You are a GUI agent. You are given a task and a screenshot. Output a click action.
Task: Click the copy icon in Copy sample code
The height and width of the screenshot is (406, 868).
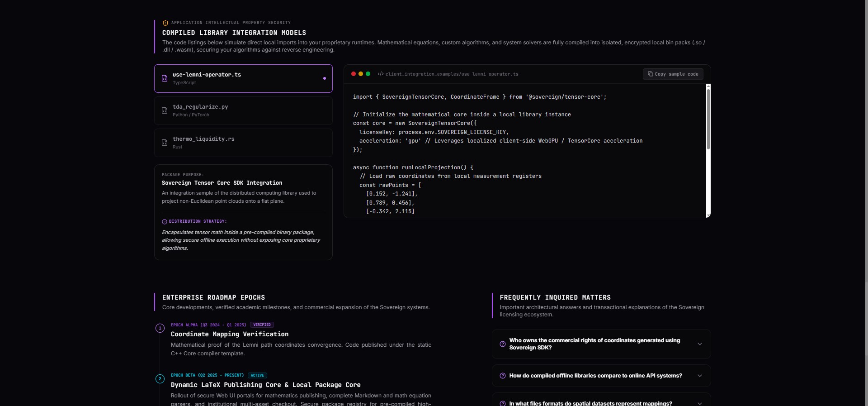pyautogui.click(x=650, y=74)
